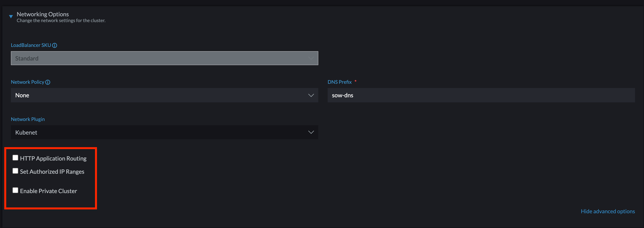Click the Network Policy label
Viewport: 644px width, 228px height.
point(28,82)
